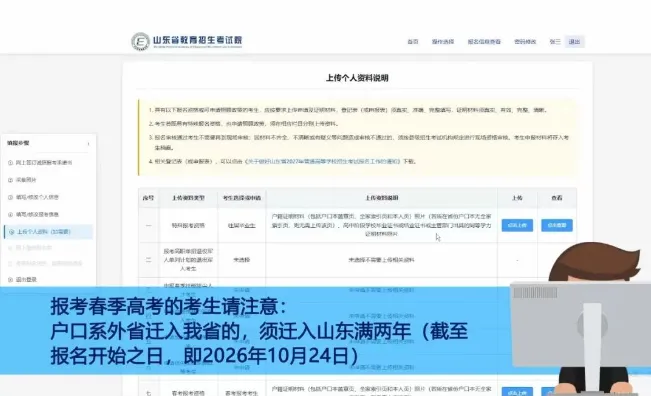
Task: Collapse the 填报步骤 sidebar panel
Action: (x=88, y=144)
